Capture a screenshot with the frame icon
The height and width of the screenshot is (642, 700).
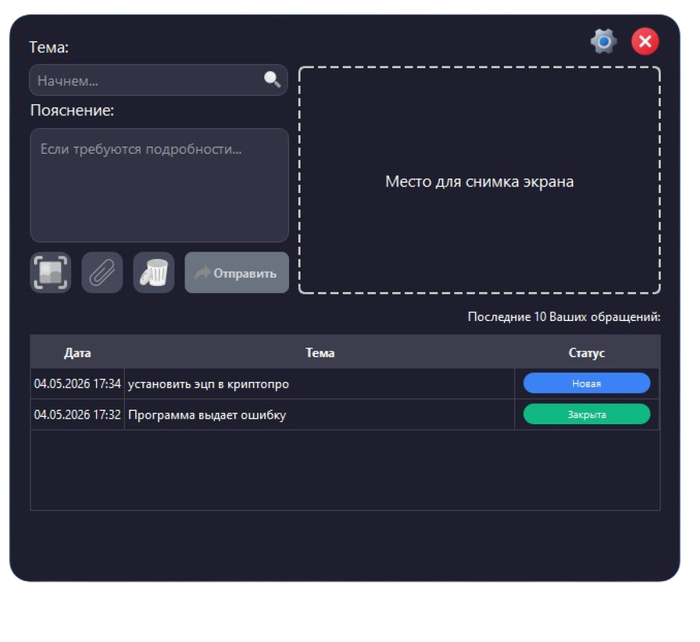(x=50, y=273)
